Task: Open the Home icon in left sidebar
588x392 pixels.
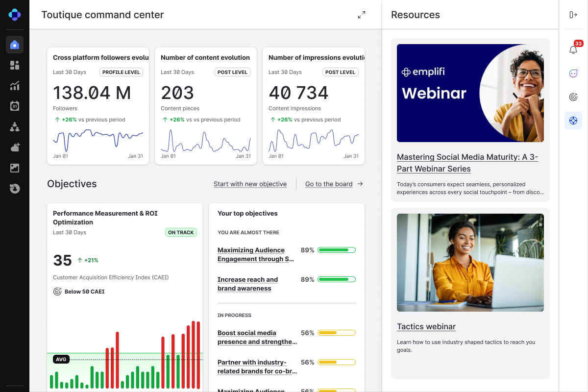Action: coord(15,45)
